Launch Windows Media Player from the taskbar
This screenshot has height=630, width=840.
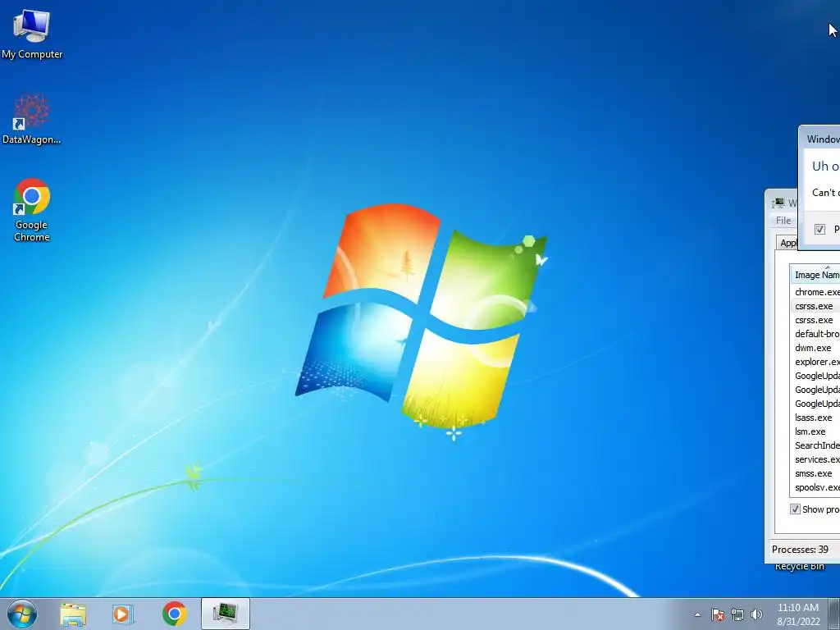coord(123,614)
